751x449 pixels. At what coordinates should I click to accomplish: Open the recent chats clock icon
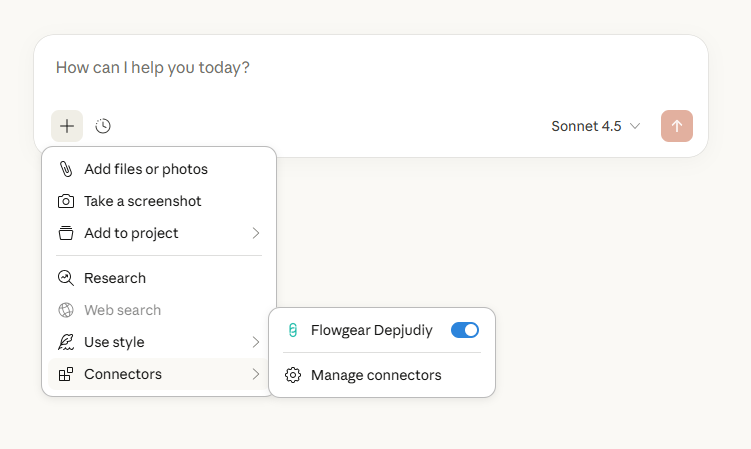coord(103,126)
